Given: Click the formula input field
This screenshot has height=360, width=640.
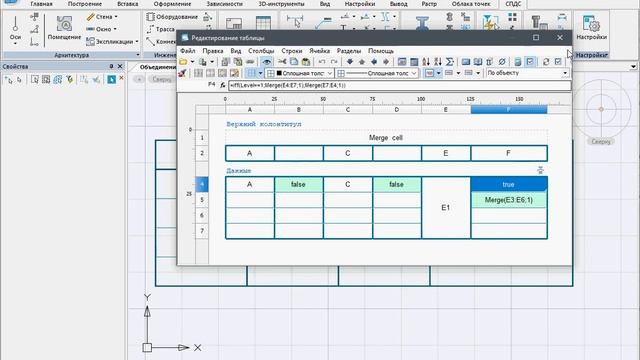Looking at the screenshot, I should coord(400,85).
